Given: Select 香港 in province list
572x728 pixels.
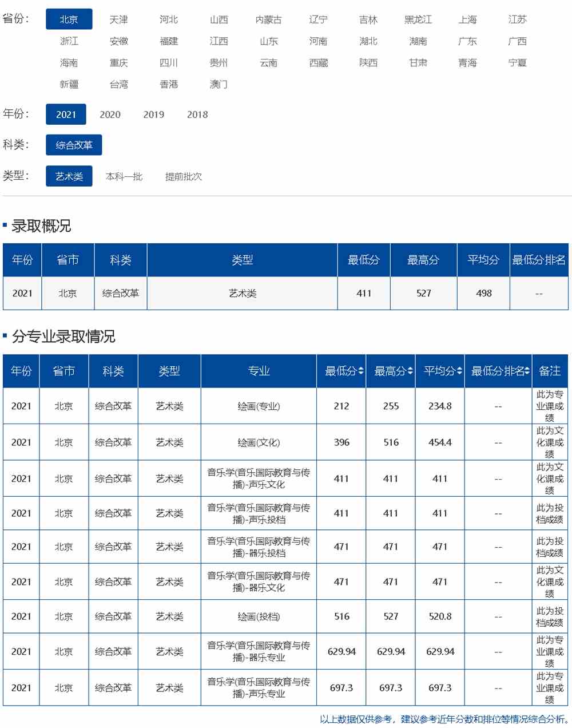Looking at the screenshot, I should (169, 84).
